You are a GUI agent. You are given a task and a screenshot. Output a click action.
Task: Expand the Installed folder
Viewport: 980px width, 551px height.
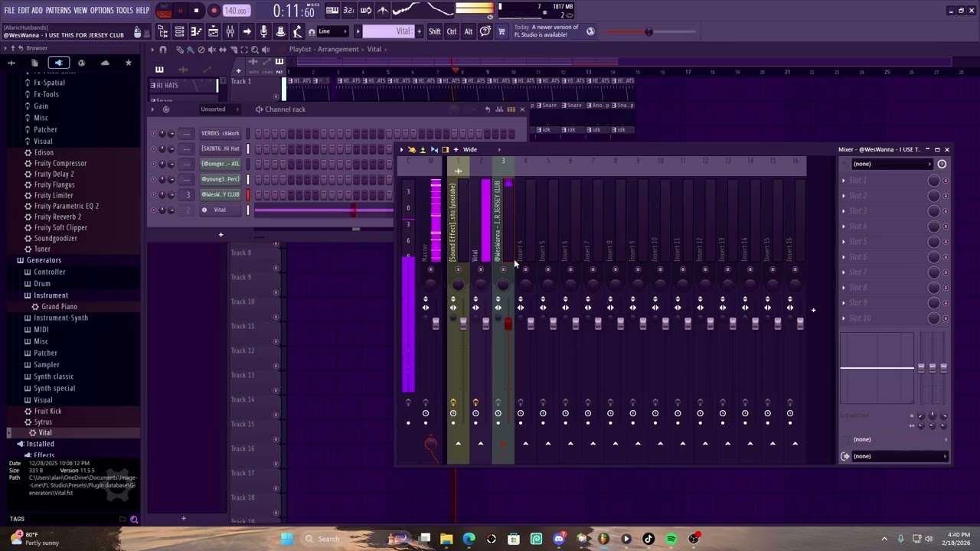(x=40, y=444)
